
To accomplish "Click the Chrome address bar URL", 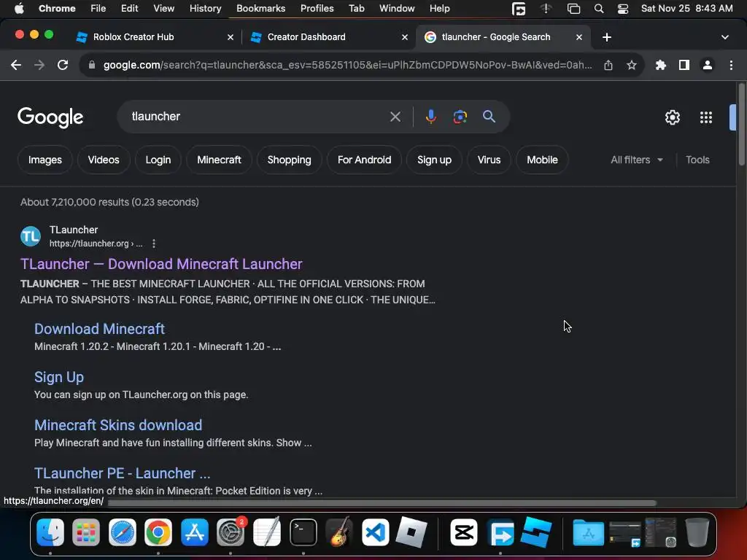I will [348, 65].
